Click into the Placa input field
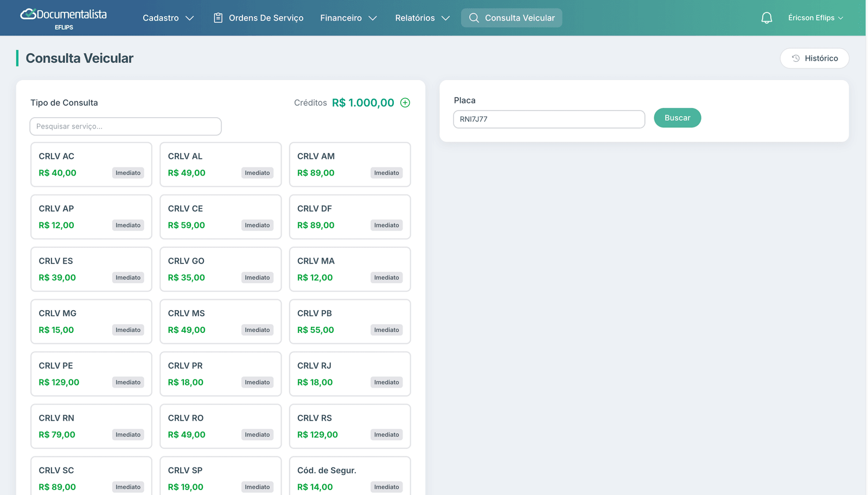Screen dimensions: 868x495 [x=549, y=119]
